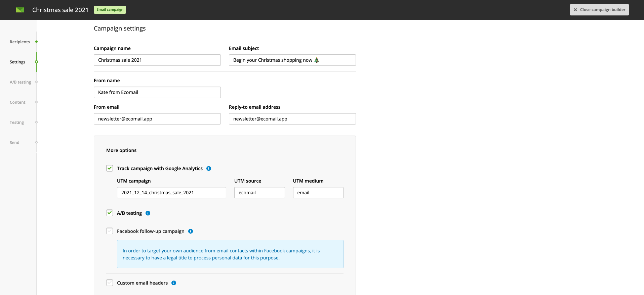This screenshot has height=295, width=644.
Task: Open the Testing step in sidebar
Action: click(x=17, y=122)
